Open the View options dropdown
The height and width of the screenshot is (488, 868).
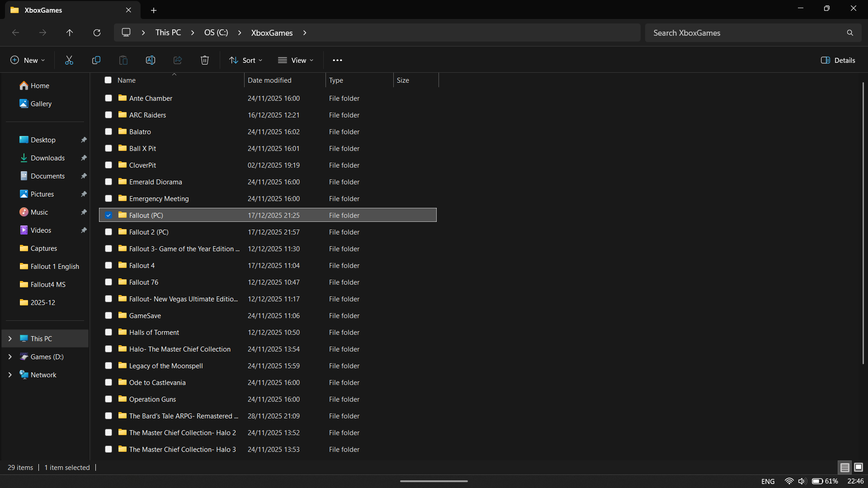click(296, 60)
